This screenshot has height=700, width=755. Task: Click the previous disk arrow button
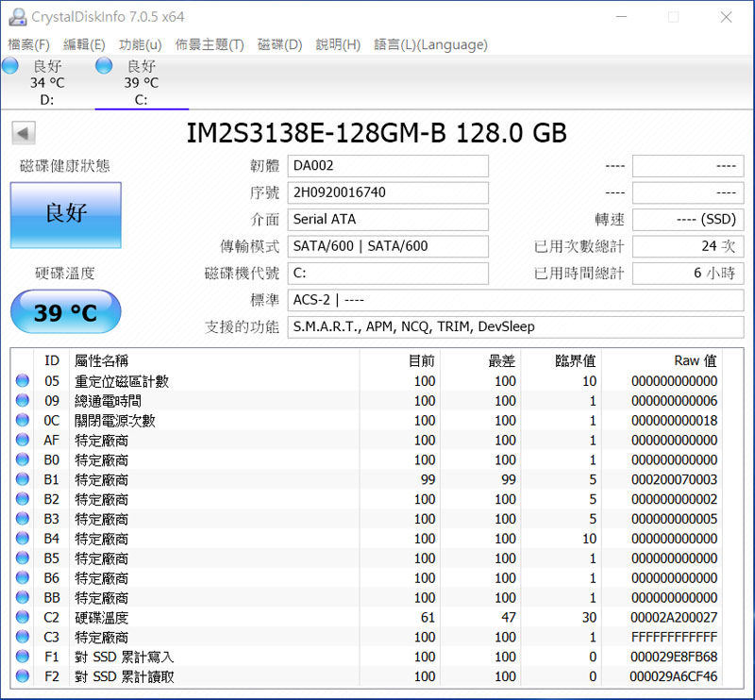point(24,133)
